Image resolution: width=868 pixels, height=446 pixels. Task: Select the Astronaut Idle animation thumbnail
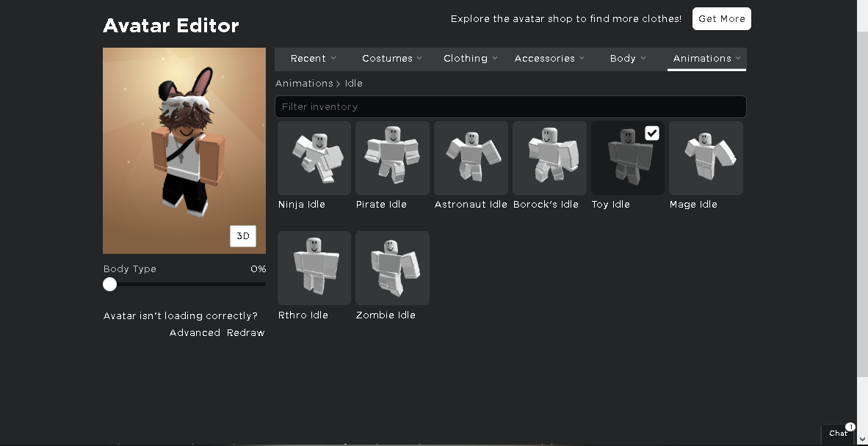click(x=471, y=158)
